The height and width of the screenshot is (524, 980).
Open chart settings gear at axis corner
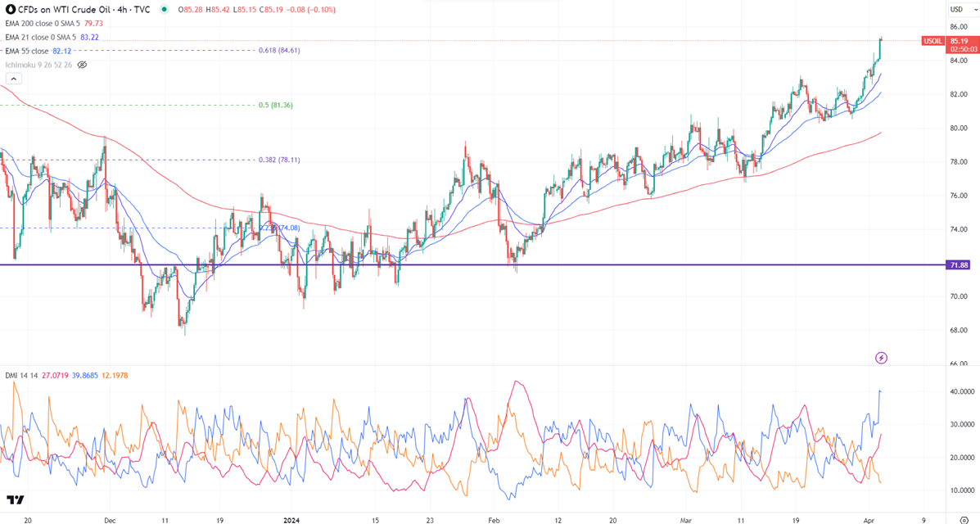click(963, 520)
